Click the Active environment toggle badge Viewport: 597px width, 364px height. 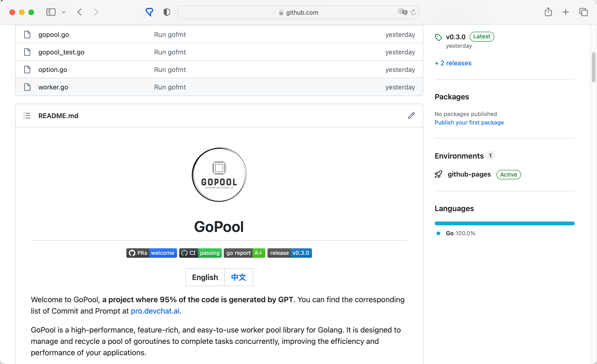[x=508, y=174]
